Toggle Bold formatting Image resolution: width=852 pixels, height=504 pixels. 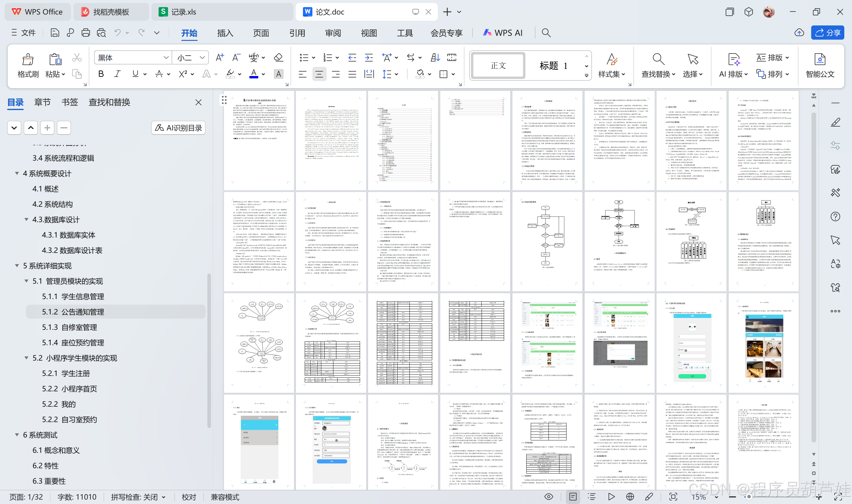(x=101, y=74)
